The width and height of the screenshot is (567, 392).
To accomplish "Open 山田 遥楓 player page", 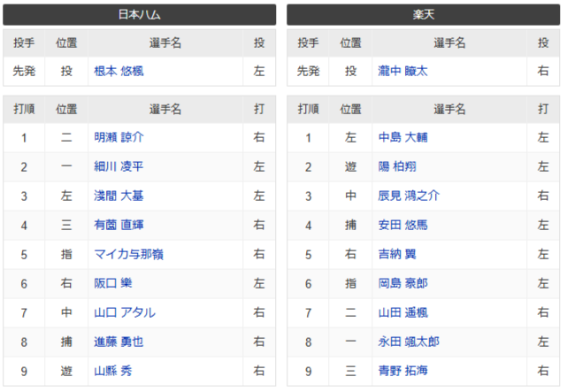I will click(402, 313).
